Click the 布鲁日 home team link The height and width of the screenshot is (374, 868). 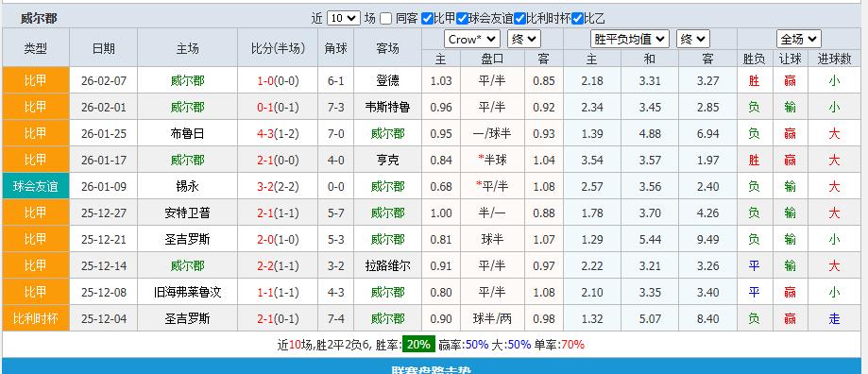pyautogui.click(x=188, y=134)
